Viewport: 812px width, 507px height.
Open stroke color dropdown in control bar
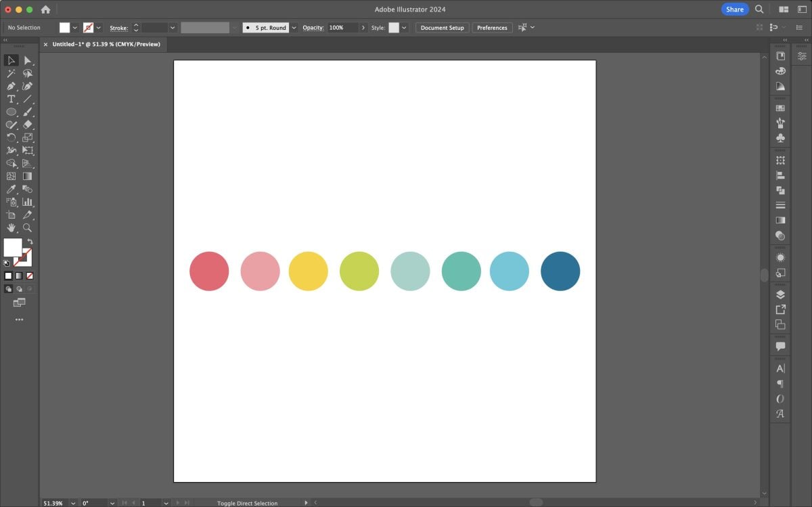pyautogui.click(x=98, y=28)
